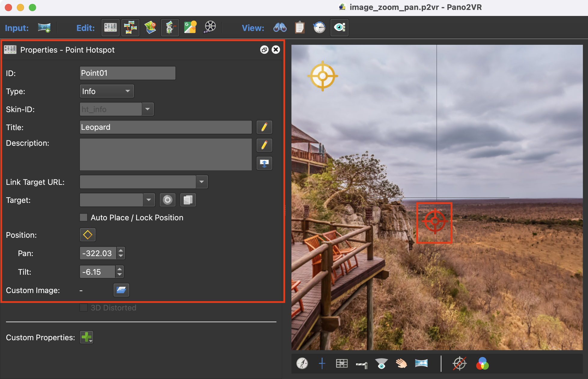This screenshot has width=588, height=379.
Task: Close the Properties panel
Action: click(276, 50)
